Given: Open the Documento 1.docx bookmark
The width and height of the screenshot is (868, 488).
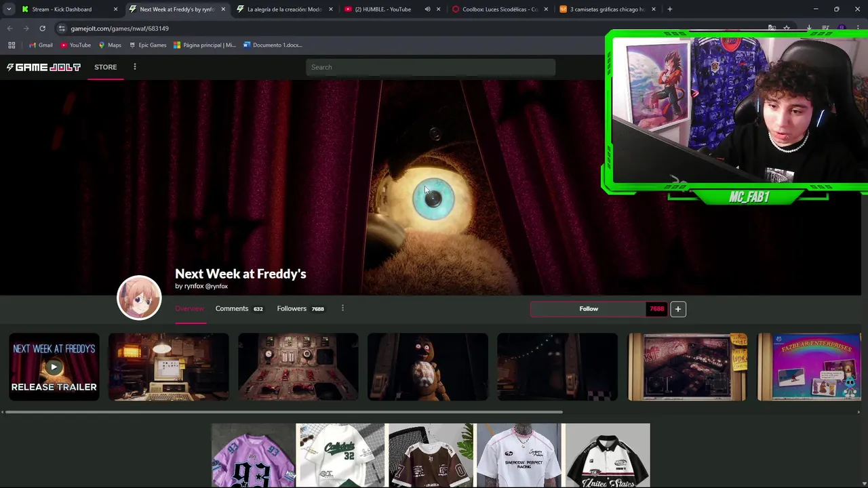Looking at the screenshot, I should click(273, 45).
